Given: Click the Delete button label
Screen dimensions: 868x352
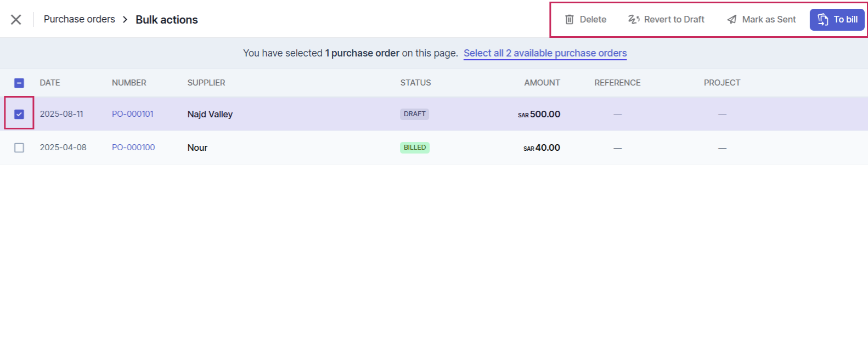Looking at the screenshot, I should [x=593, y=20].
